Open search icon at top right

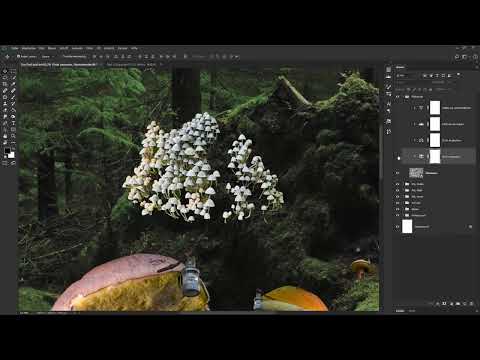[x=457, y=57]
